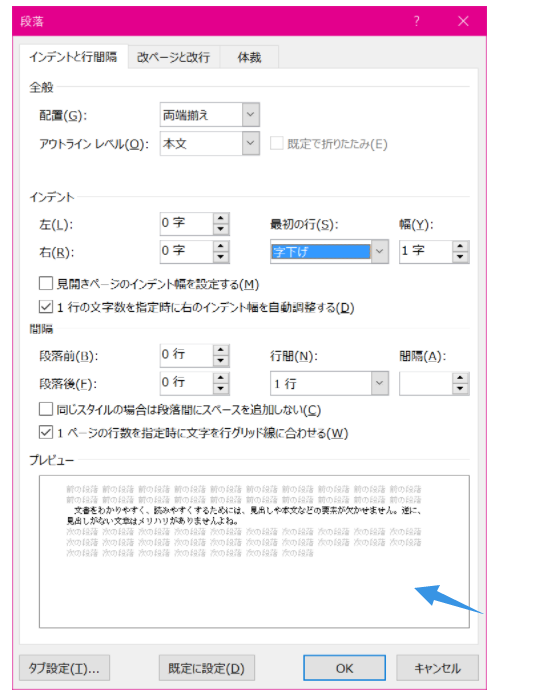Decrease 段落前 spacing with down arrow
The width and height of the screenshot is (538, 694).
click(x=221, y=362)
